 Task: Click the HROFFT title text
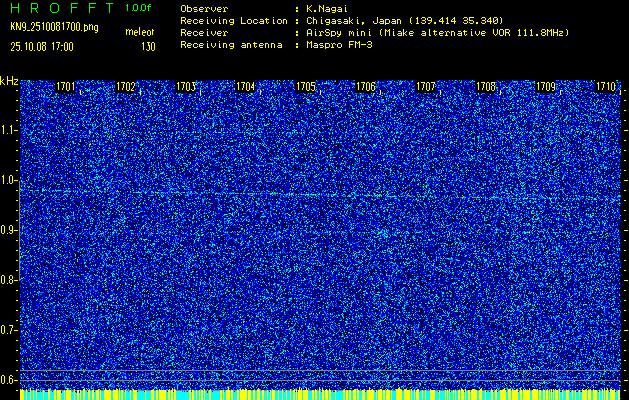(58, 7)
